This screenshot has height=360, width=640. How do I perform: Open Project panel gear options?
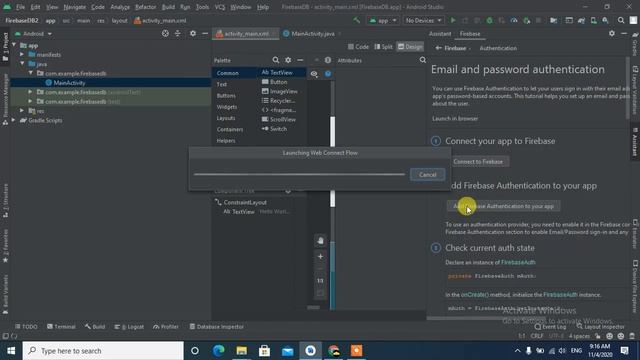click(x=193, y=33)
